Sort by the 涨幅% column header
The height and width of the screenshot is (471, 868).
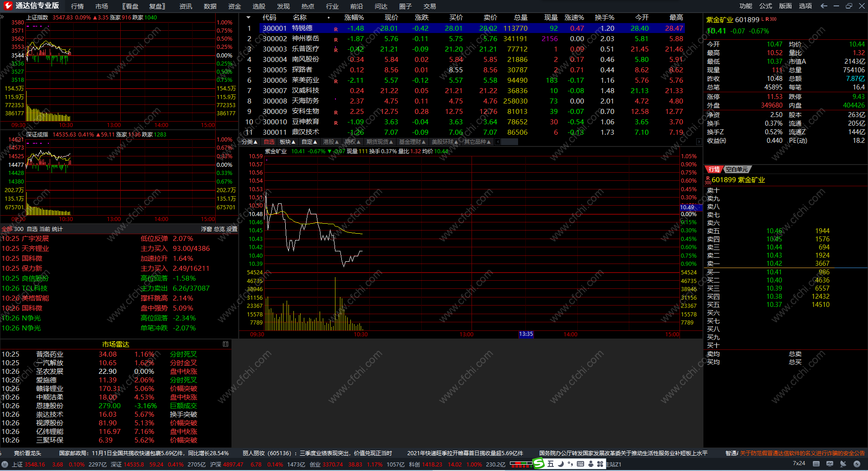click(x=354, y=18)
